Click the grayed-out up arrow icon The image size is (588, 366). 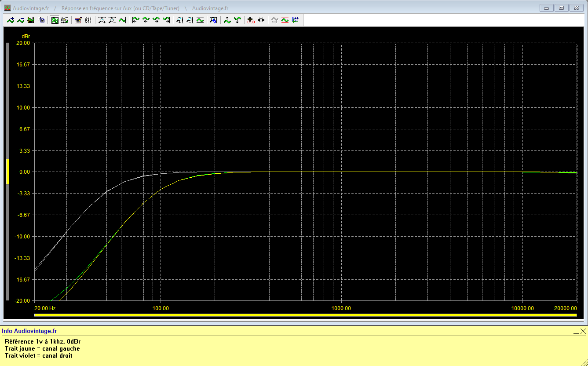click(274, 20)
